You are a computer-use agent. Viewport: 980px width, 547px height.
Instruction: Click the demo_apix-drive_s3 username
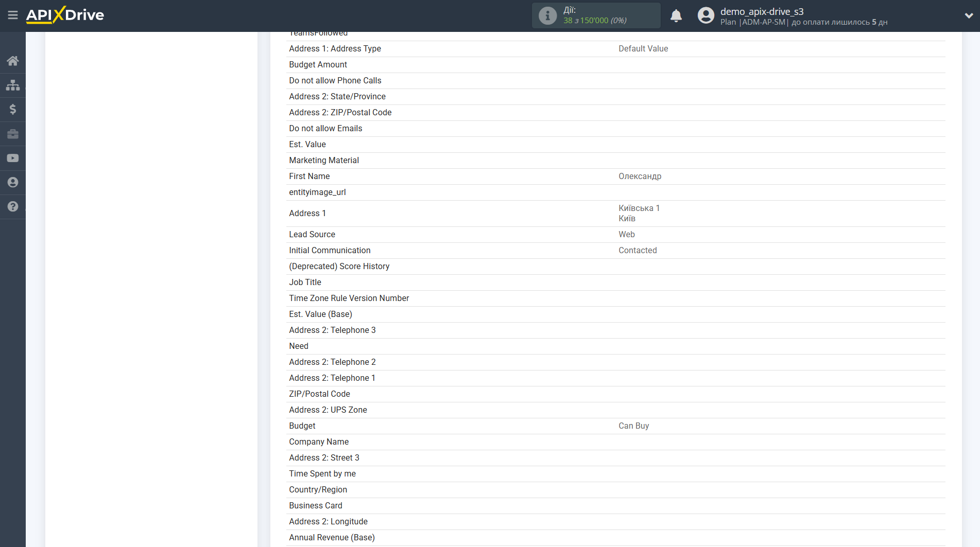762,11
